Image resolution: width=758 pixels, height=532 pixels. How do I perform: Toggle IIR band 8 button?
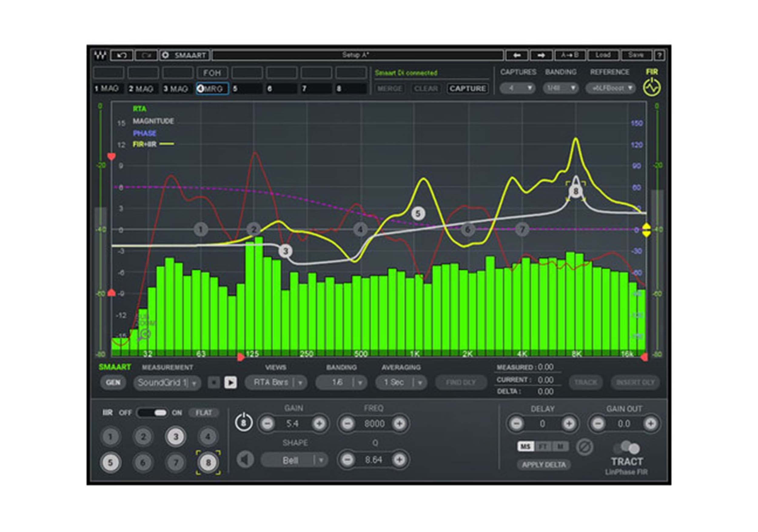pyautogui.click(x=208, y=463)
